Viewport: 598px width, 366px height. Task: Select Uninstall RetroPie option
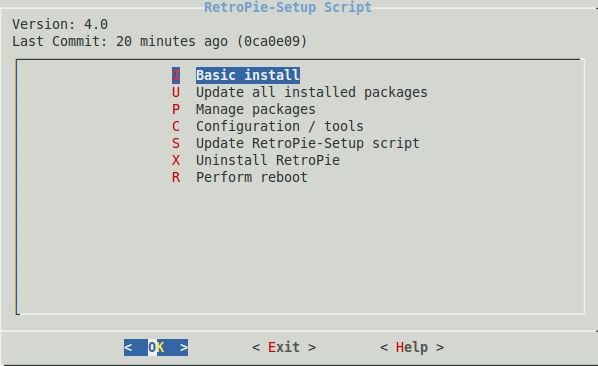(268, 160)
